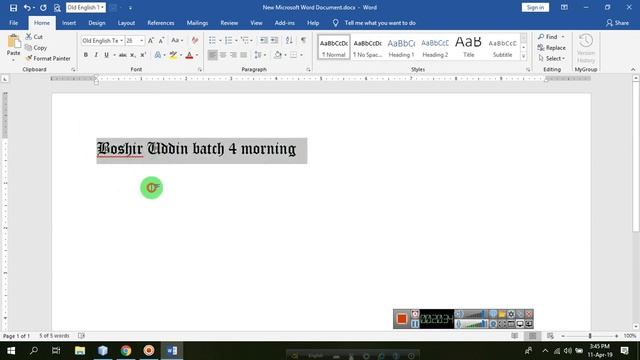640x360 pixels.
Task: Adjust the zoom slider handle
Action: coord(590,336)
